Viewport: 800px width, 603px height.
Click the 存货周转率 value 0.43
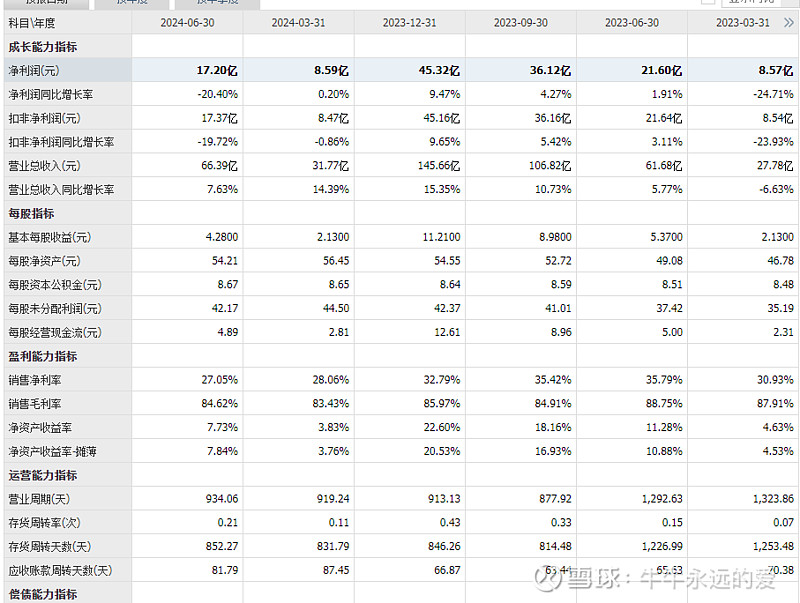450,523
